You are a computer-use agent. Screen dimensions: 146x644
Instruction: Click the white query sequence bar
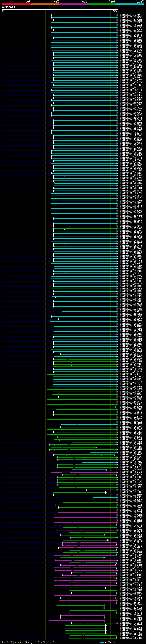coord(60,9)
